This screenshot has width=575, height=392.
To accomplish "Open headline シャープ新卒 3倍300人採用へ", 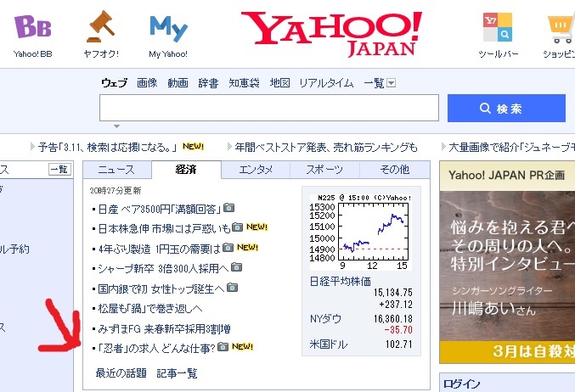I will [164, 268].
